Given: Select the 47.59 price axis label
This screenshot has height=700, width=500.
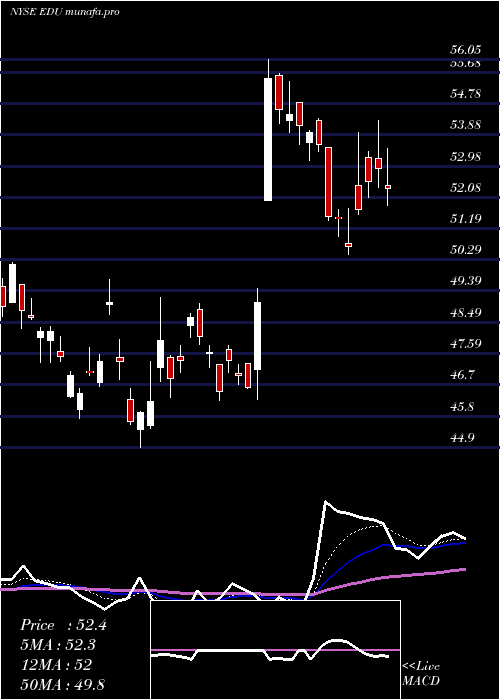Looking at the screenshot, I should (x=465, y=344).
